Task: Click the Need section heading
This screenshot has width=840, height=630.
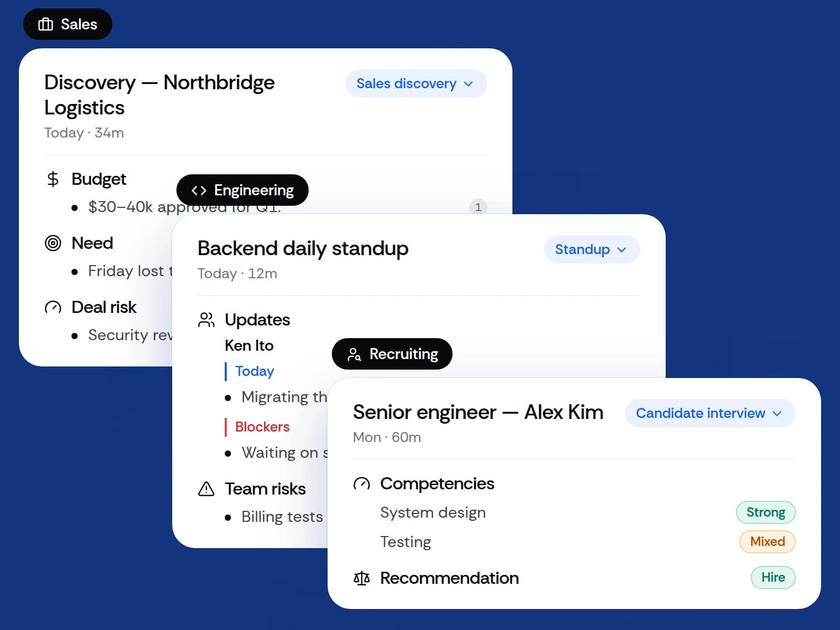Action: pyautogui.click(x=92, y=243)
